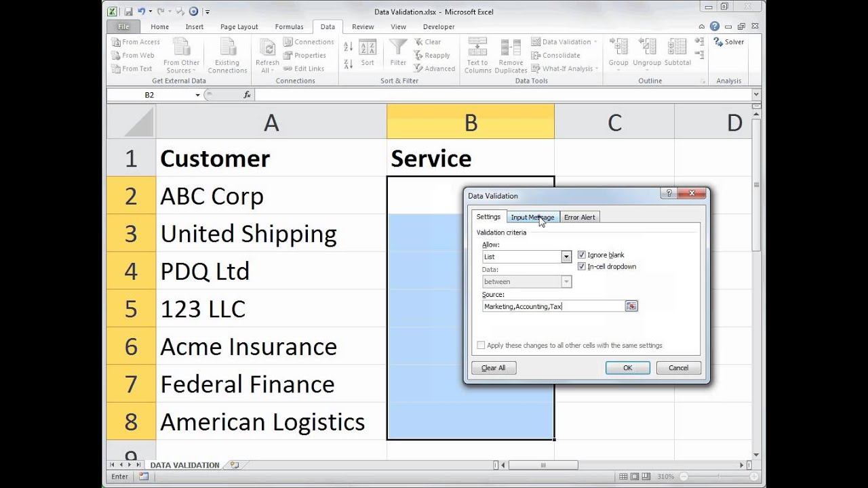Open the Consolidate tool
Viewport: 868px width, 488px height.
point(556,56)
